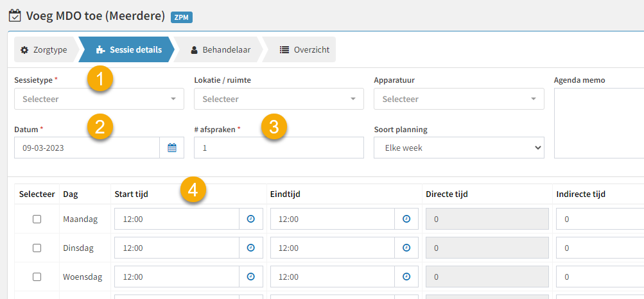Image resolution: width=644 pixels, height=299 pixels.
Task: Click the Selecteer column header
Action: [x=37, y=194]
